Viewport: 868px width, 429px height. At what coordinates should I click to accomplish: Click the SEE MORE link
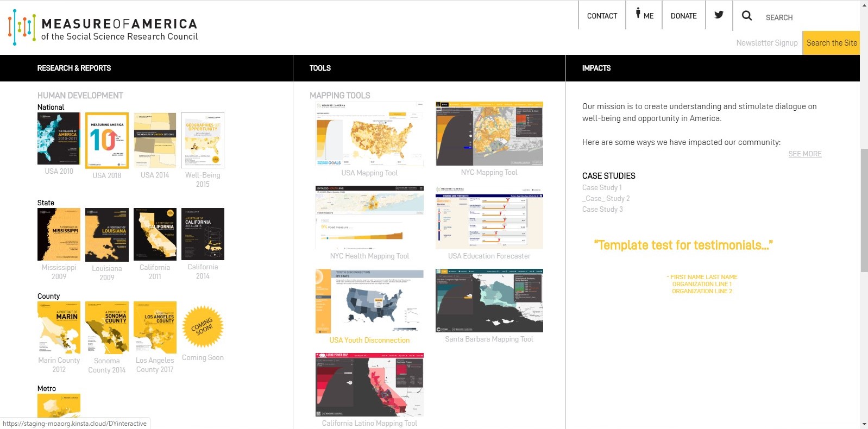tap(805, 154)
